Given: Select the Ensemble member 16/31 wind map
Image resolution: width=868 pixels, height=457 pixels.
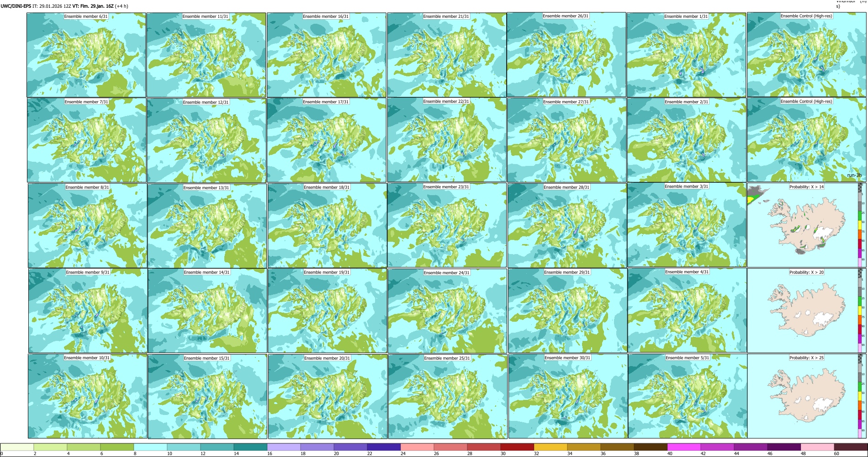Looking at the screenshot, I should point(326,55).
